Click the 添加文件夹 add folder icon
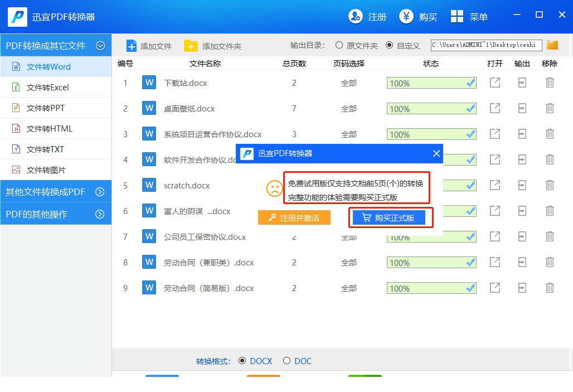 pyautogui.click(x=192, y=45)
